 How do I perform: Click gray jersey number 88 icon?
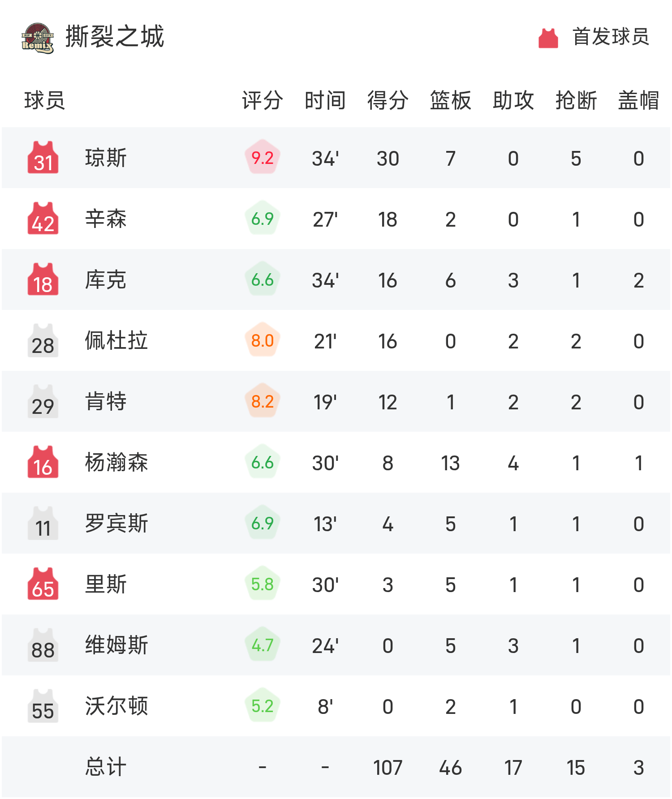click(x=43, y=645)
